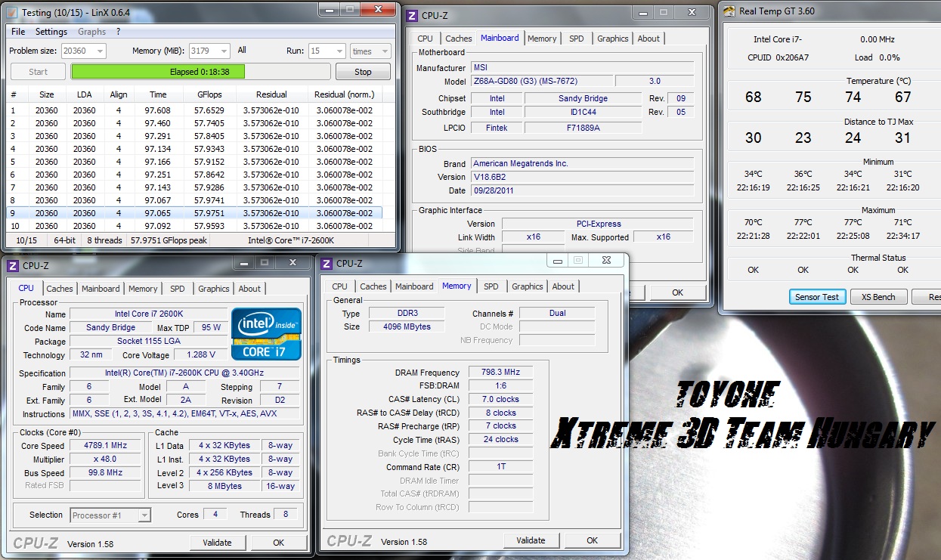Click Validate in the CPU tab CPU-Z window

point(217,543)
